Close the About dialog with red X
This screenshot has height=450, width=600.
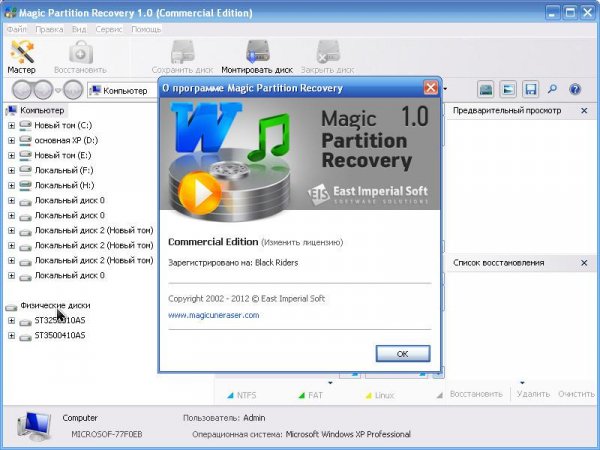click(x=430, y=88)
